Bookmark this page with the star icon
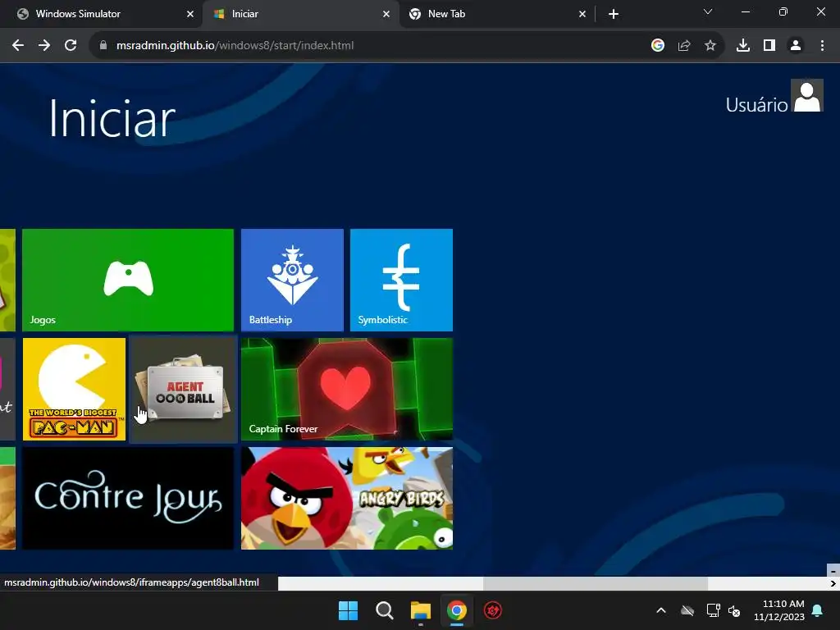840x630 pixels. [710, 46]
